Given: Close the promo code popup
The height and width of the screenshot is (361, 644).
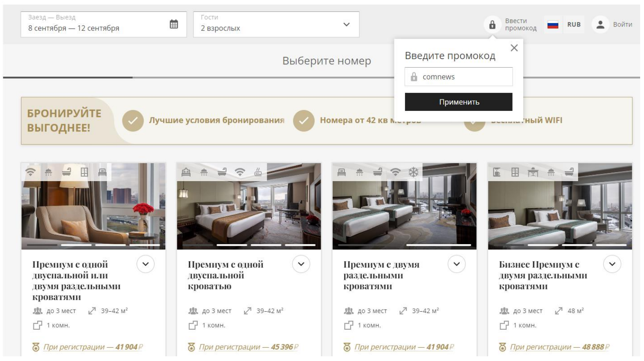Looking at the screenshot, I should click(514, 48).
